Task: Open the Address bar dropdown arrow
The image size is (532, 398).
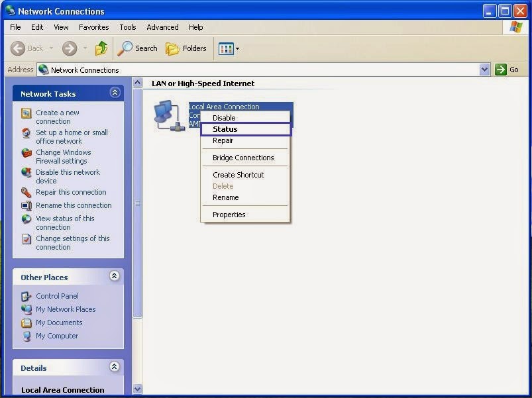Action: click(x=483, y=70)
